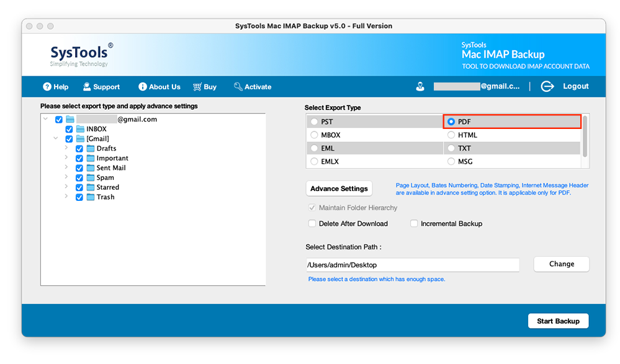Click the Buy shopping cart icon

[197, 87]
